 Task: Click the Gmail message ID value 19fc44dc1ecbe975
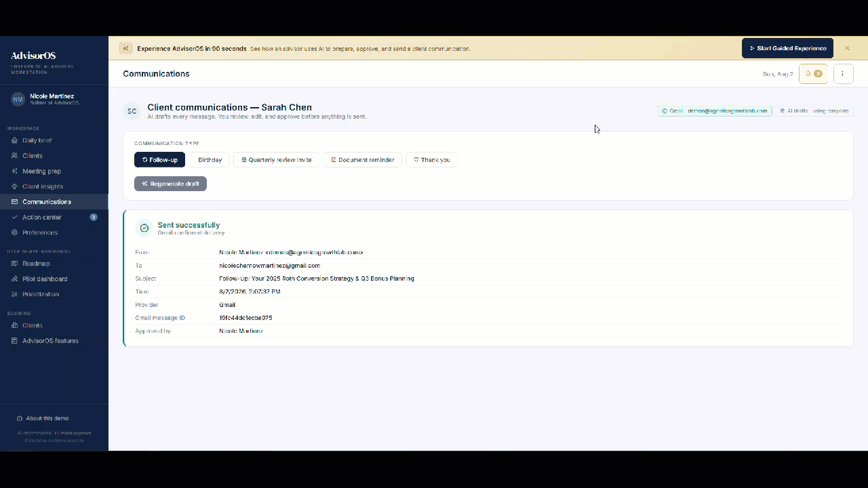pyautogui.click(x=245, y=318)
